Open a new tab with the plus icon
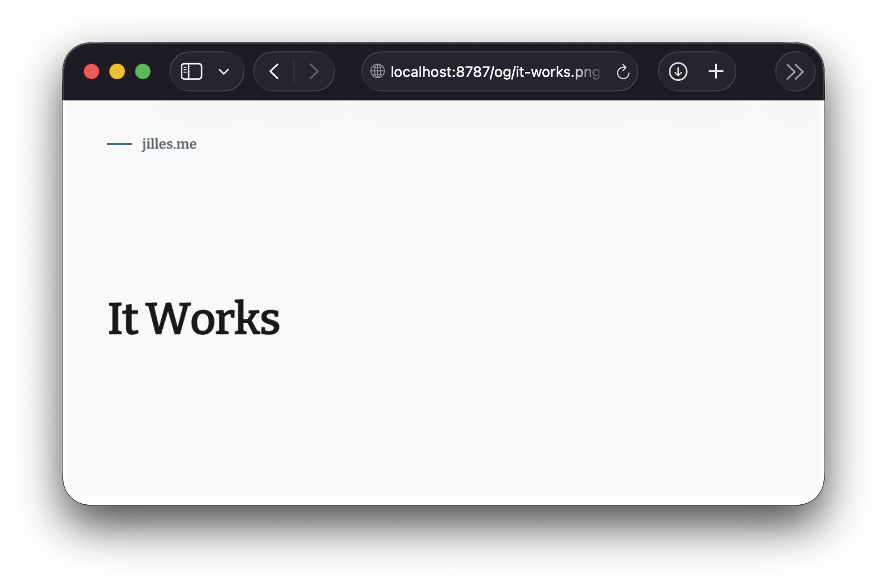The image size is (887, 588). click(x=716, y=71)
